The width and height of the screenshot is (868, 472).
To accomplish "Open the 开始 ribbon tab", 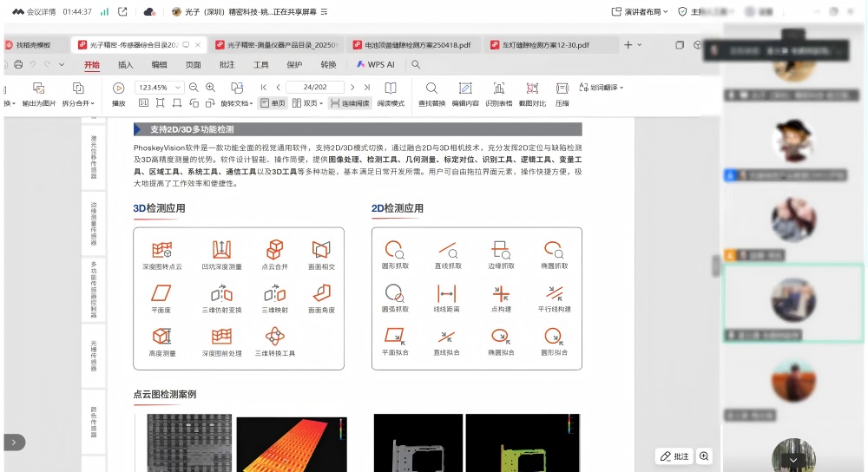I will (92, 65).
